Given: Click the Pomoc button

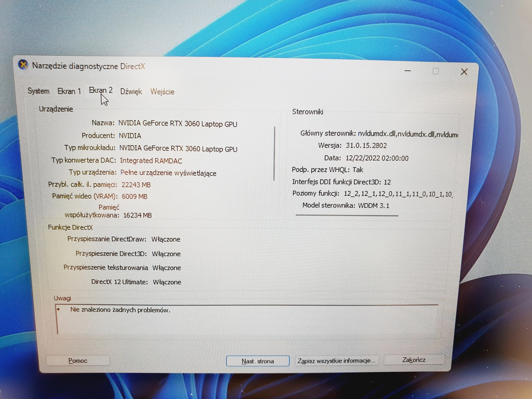Looking at the screenshot, I should click(78, 361).
